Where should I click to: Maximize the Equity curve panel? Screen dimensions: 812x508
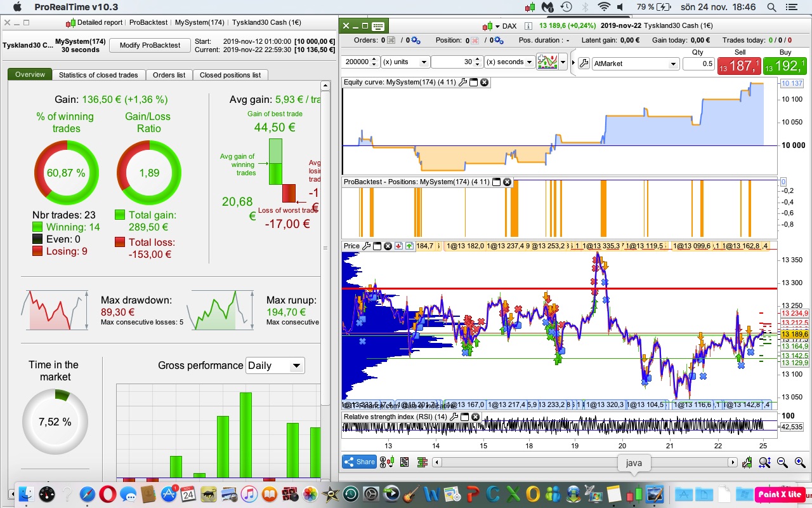473,83
